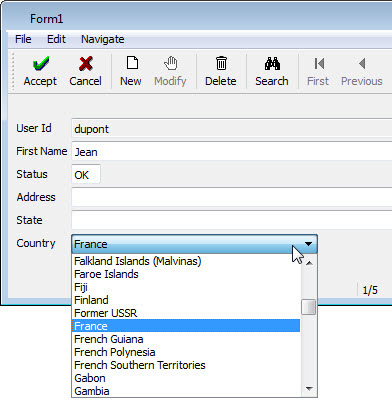This screenshot has height=406, width=392.
Task: Click the 1/5 record counter
Action: coord(370,290)
